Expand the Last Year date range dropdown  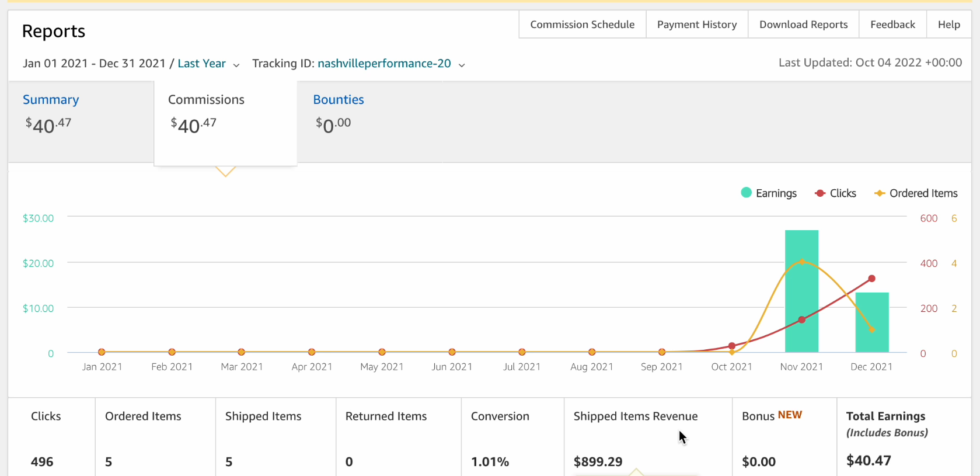click(x=236, y=65)
